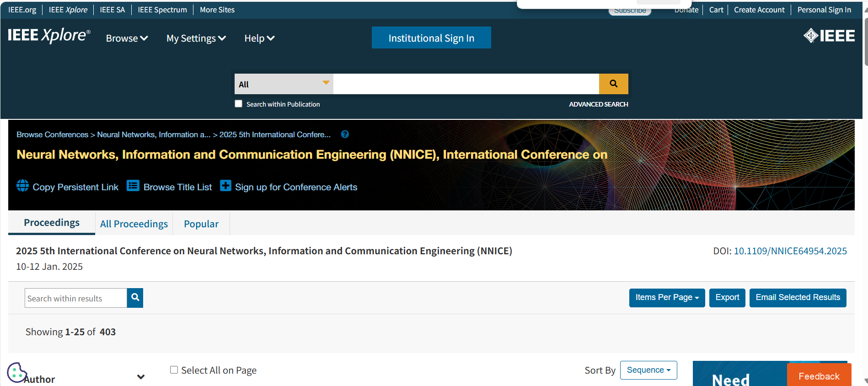Open the cookie preferences icon
The width and height of the screenshot is (868, 386).
click(x=16, y=372)
